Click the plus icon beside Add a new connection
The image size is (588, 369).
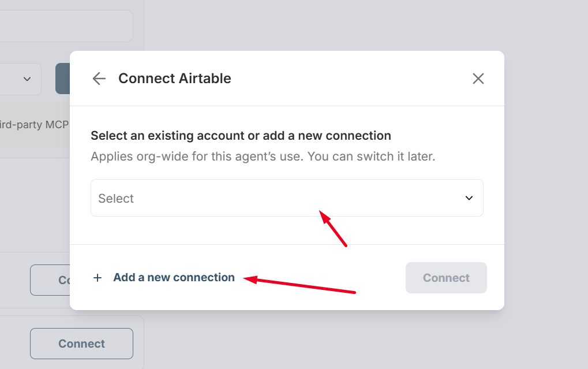pos(98,278)
